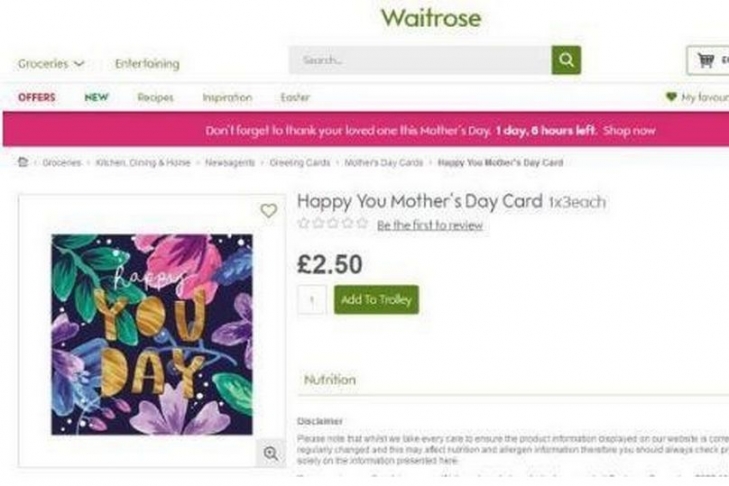Image resolution: width=729 pixels, height=486 pixels.
Task: Click the My Favourites heart icon
Action: [x=671, y=97]
